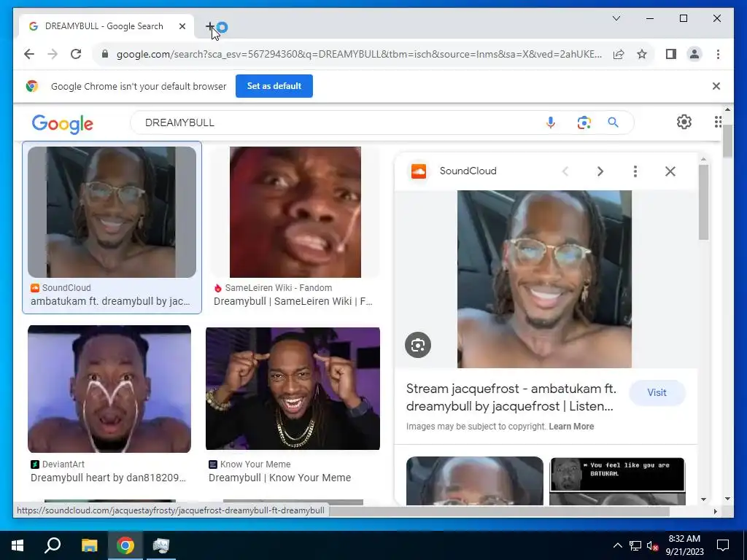
Task: Open the Windows notification center
Action: (x=723, y=545)
